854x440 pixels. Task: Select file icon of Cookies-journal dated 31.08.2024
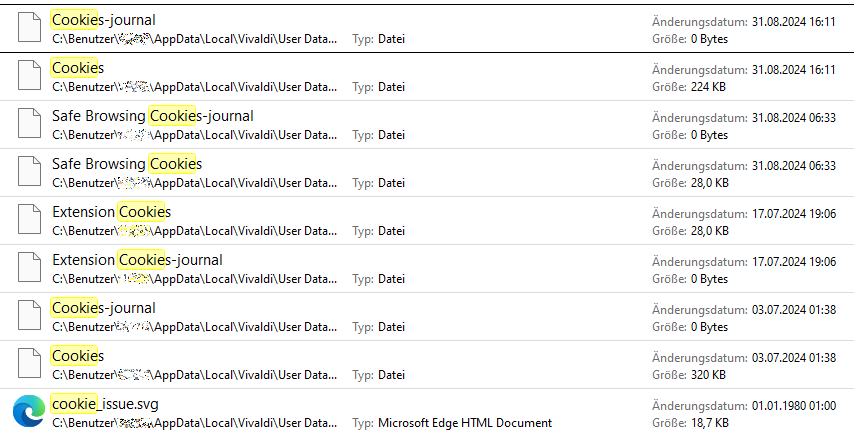point(29,27)
